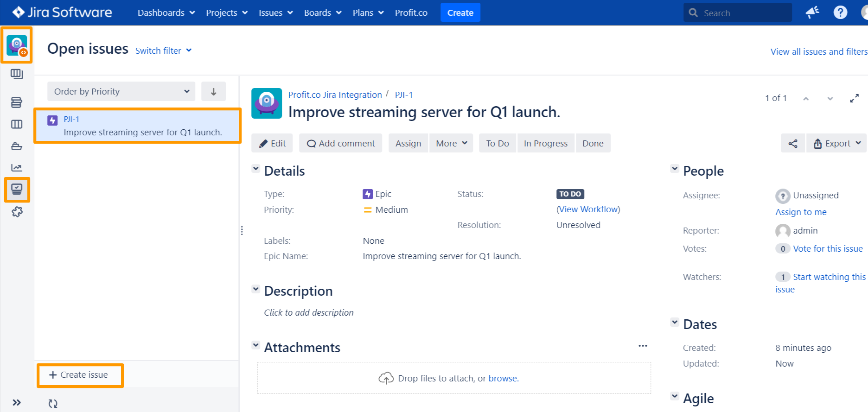This screenshot has height=412, width=868.
Task: Open the Profit.co menu item
Action: coord(411,13)
